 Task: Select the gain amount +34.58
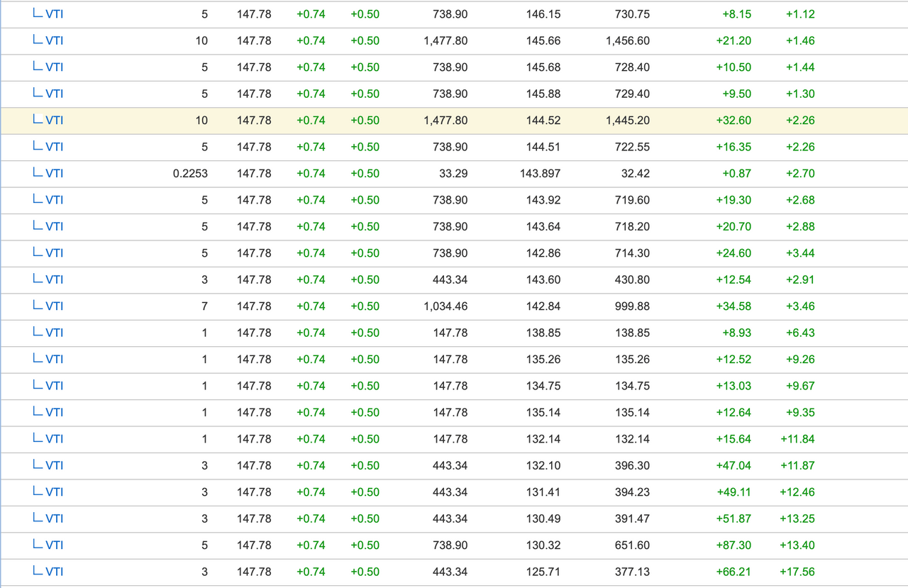click(x=733, y=306)
